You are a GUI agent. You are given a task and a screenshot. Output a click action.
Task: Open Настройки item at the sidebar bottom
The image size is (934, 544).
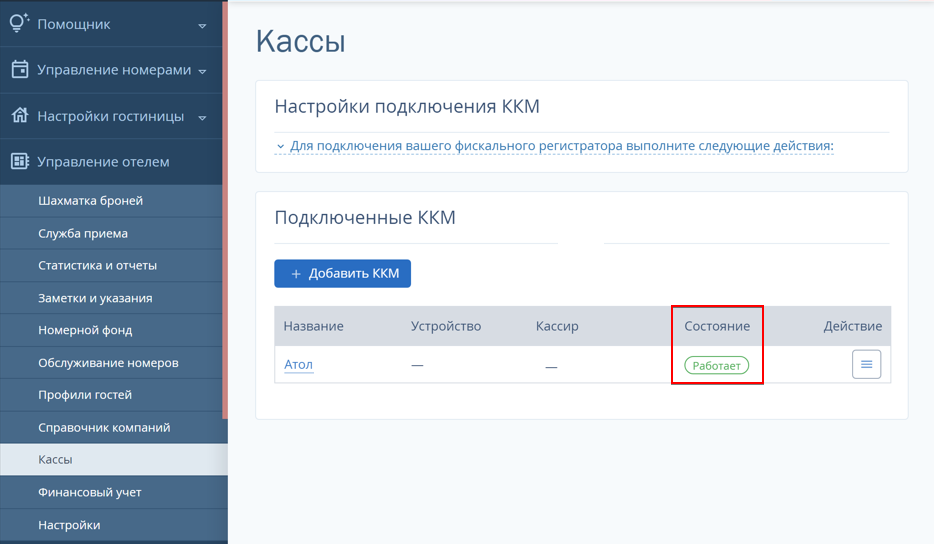coord(113,525)
